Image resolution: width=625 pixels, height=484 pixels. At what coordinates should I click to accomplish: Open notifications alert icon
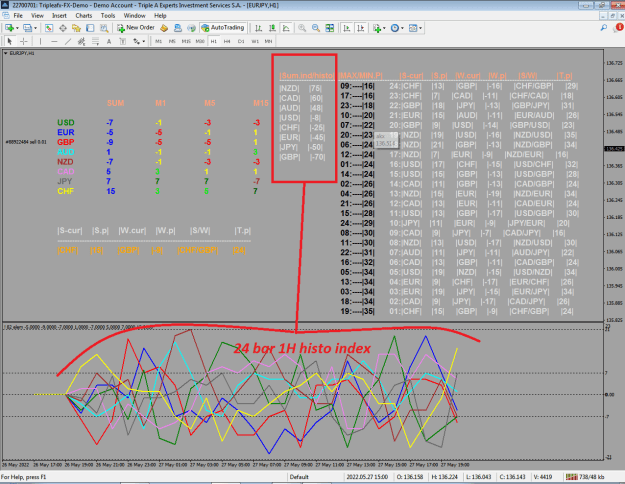pos(619,28)
